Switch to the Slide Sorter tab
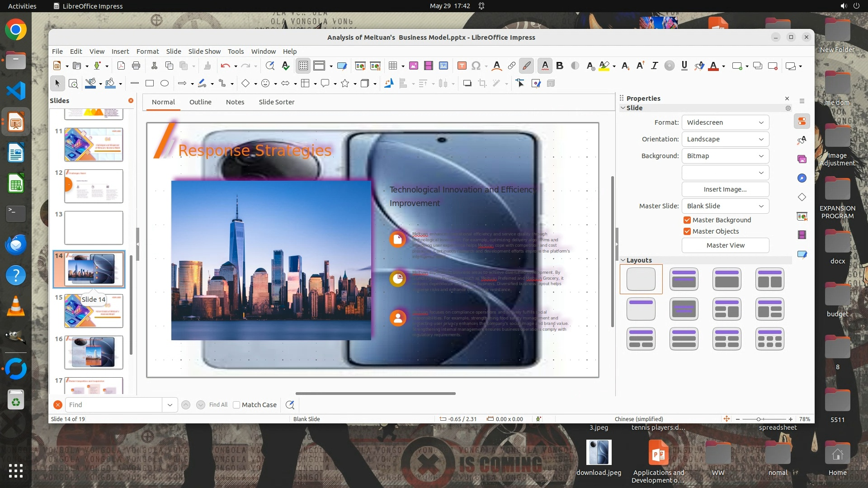 276,102
